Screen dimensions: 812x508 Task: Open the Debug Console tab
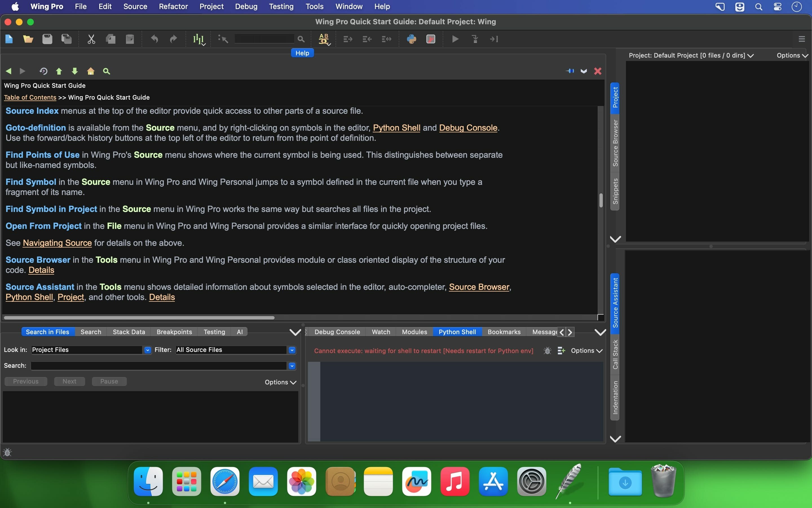[337, 332]
